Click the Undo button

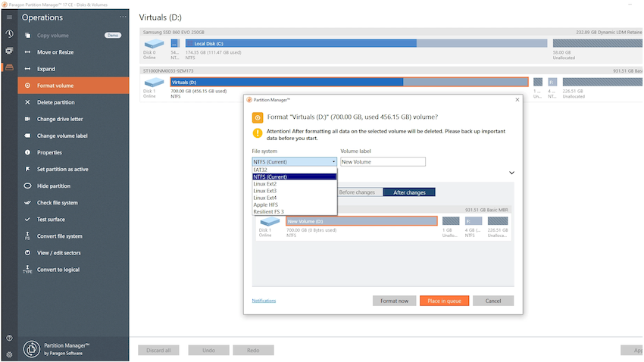pos(208,350)
